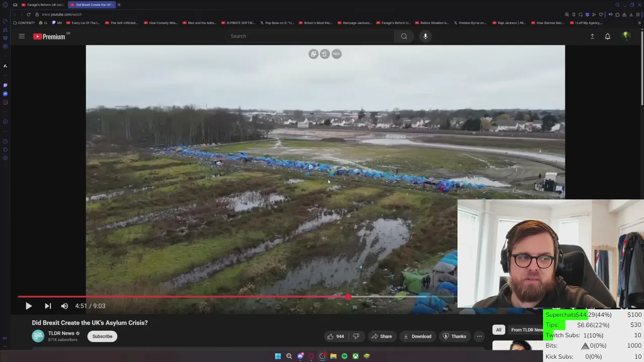Like the video with 944 likes

[335, 336]
